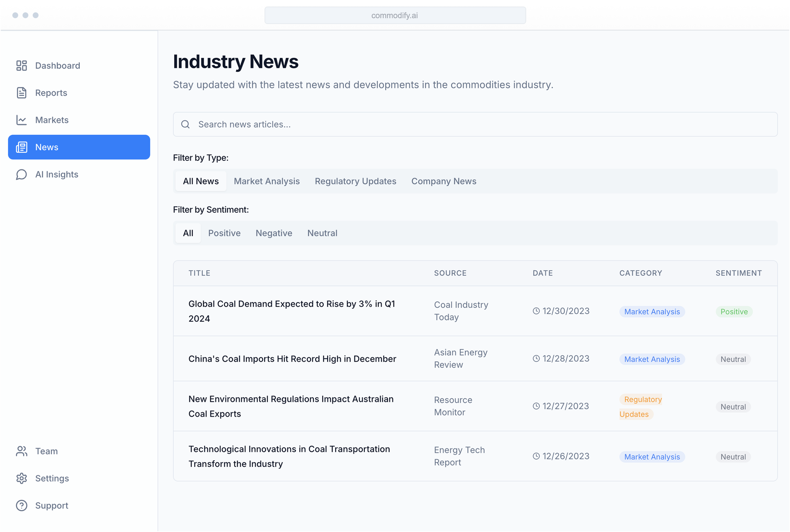Click the Reports document icon
This screenshot has height=532, width=790.
21,93
